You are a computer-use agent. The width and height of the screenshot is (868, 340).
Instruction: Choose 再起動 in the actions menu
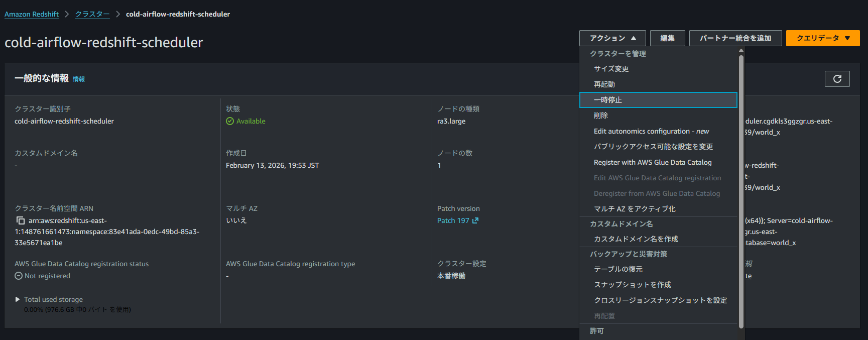pos(604,84)
